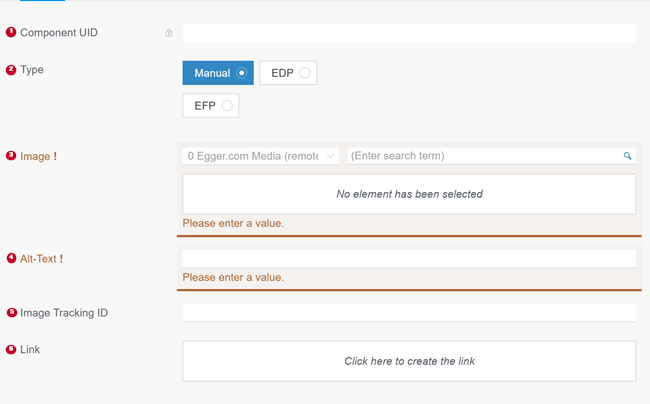Select the EDP type radio option
Screen dimensions: 650x404
pyautogui.click(x=288, y=73)
